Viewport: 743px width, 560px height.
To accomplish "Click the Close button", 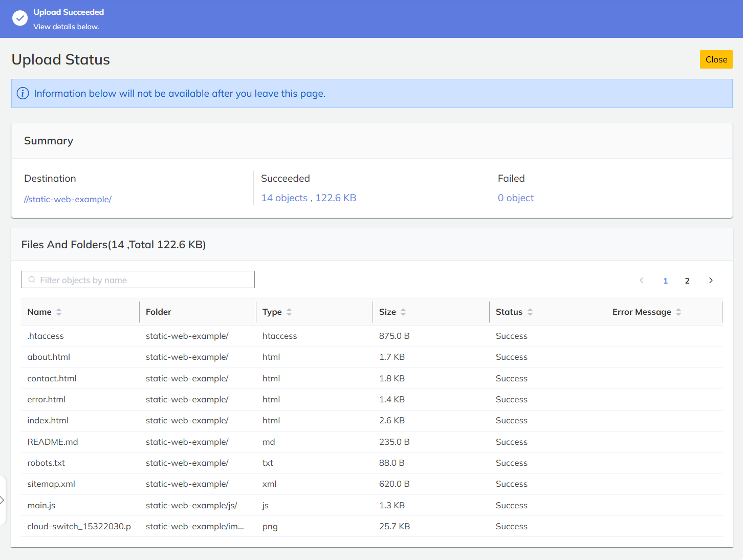I will (716, 59).
